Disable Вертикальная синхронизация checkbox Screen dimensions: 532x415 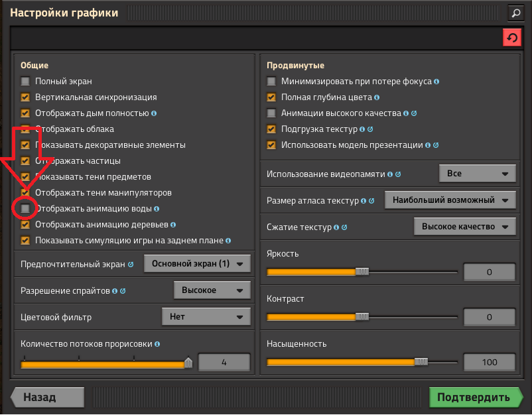pos(25,97)
